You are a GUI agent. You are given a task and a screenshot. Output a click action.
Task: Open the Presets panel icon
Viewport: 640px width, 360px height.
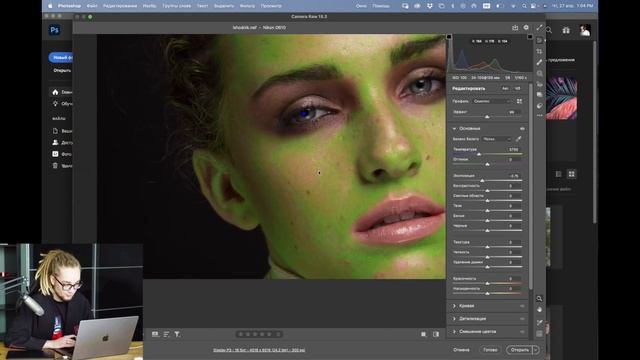pos(540,106)
